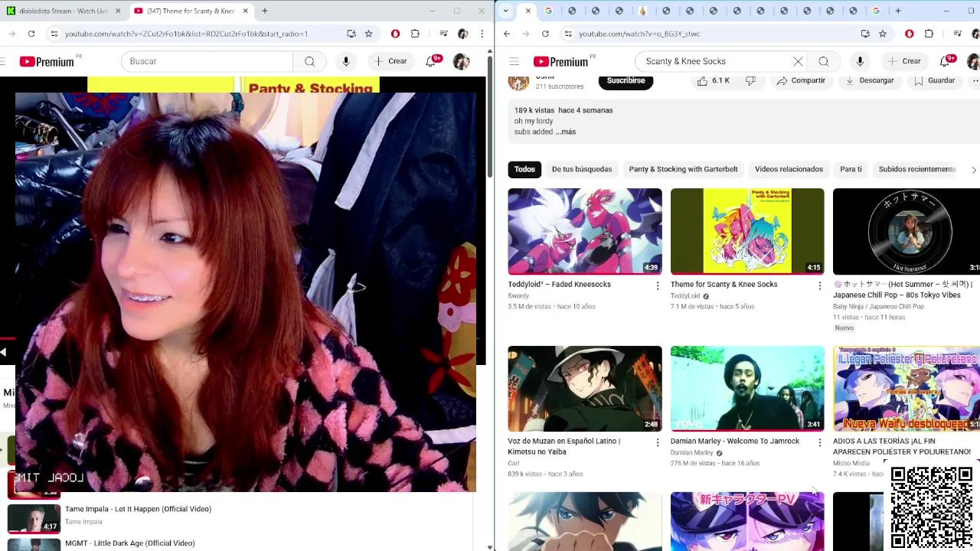Click search magnifier in right YouTube
Image resolution: width=980 pixels, height=551 pixels.
point(824,61)
